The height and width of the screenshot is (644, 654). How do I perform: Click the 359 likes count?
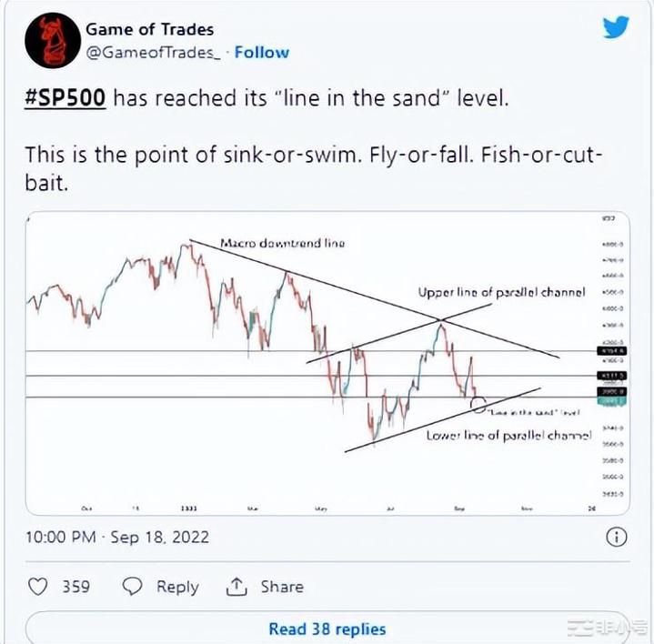75,587
